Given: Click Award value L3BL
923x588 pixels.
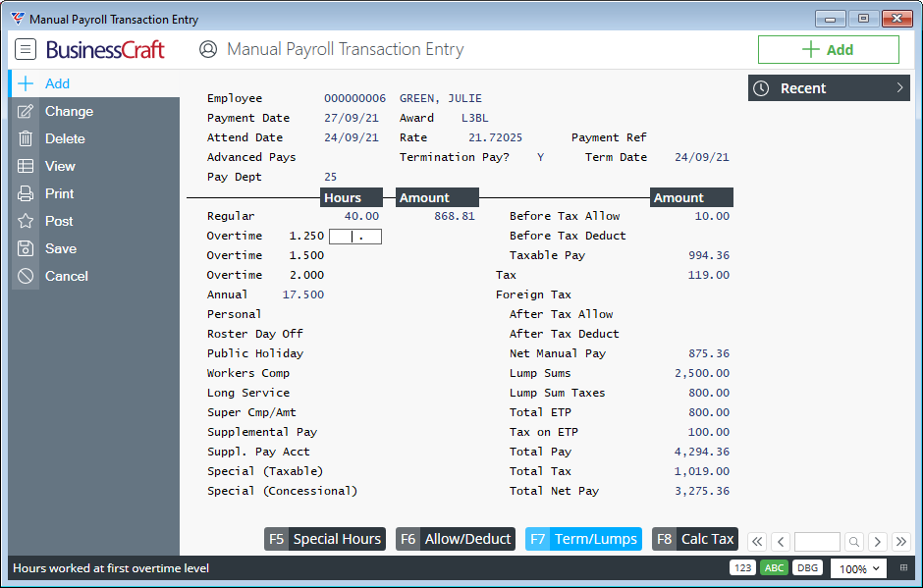Looking at the screenshot, I should (x=474, y=118).
